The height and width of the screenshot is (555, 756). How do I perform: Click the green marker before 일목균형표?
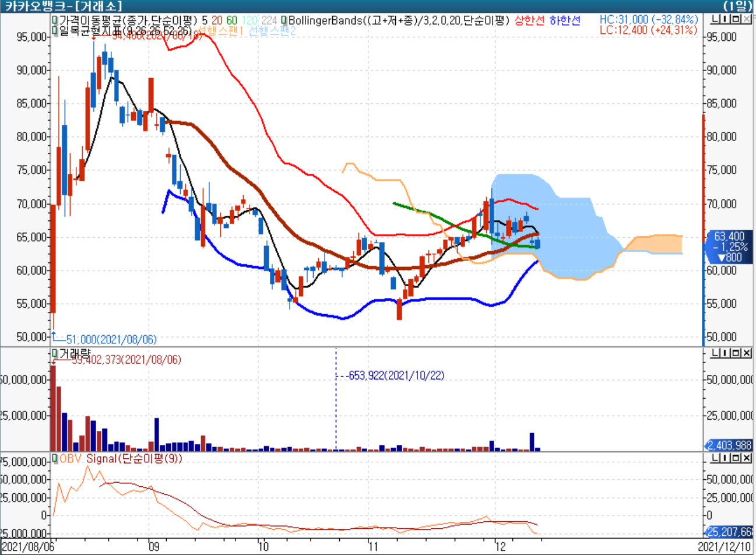click(55, 30)
